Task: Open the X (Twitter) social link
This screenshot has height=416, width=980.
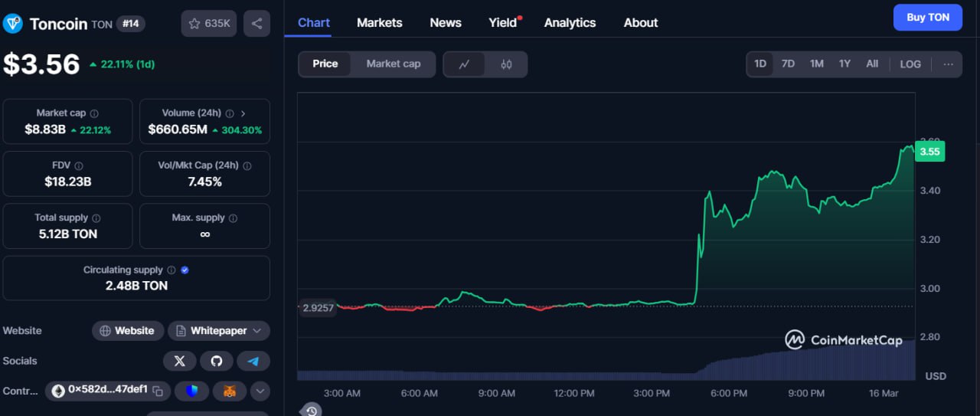Action: click(179, 361)
